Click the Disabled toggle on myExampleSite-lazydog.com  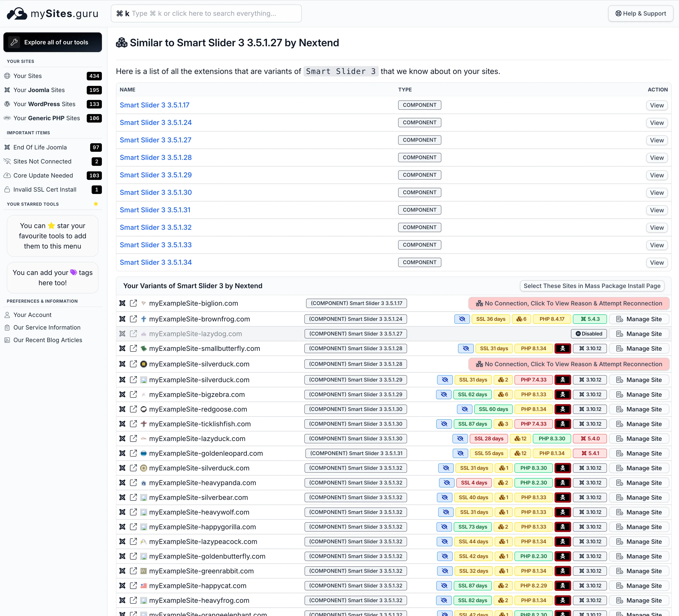pyautogui.click(x=588, y=334)
